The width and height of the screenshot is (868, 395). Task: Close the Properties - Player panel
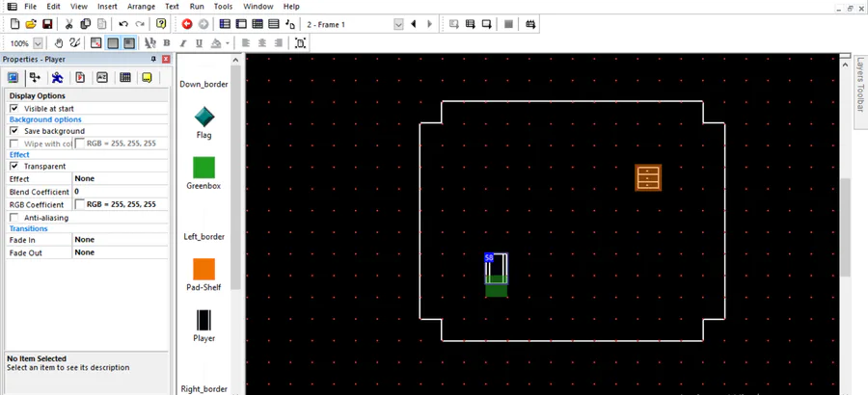coord(166,59)
